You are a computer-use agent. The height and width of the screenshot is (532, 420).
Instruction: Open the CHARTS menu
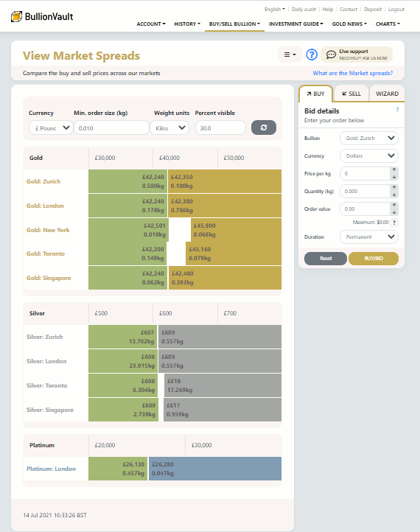388,24
